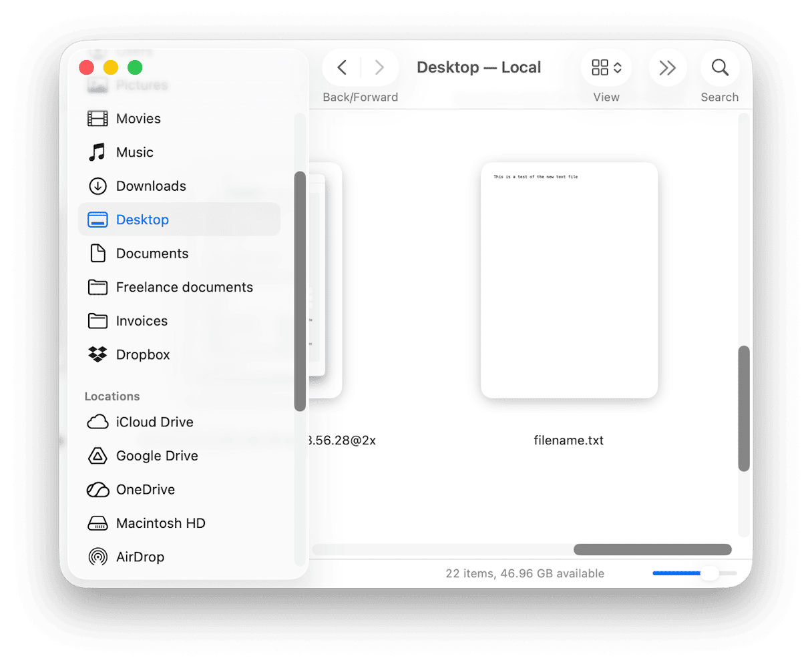This screenshot has height=666, width=812.
Task: Click the vertical scrollbar thumb of file area
Action: tap(744, 408)
